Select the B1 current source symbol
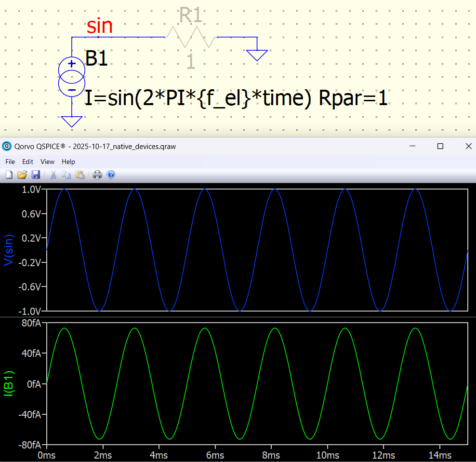 tap(72, 76)
